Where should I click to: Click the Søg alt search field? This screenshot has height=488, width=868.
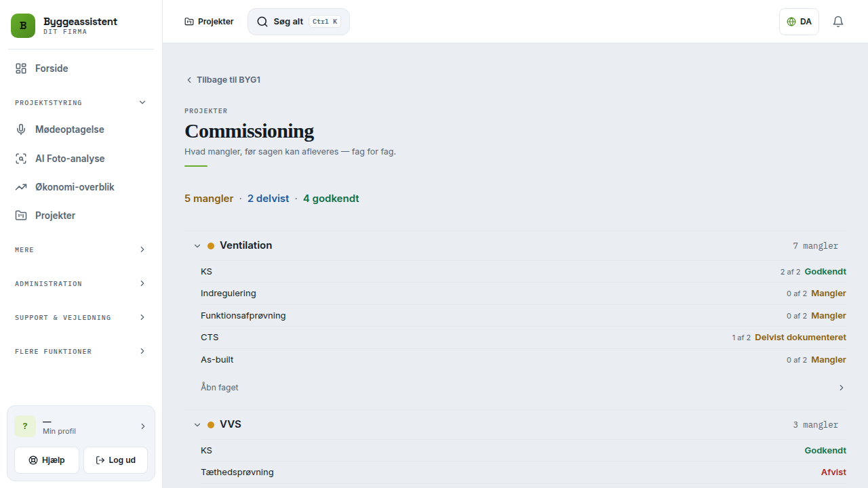tap(298, 22)
